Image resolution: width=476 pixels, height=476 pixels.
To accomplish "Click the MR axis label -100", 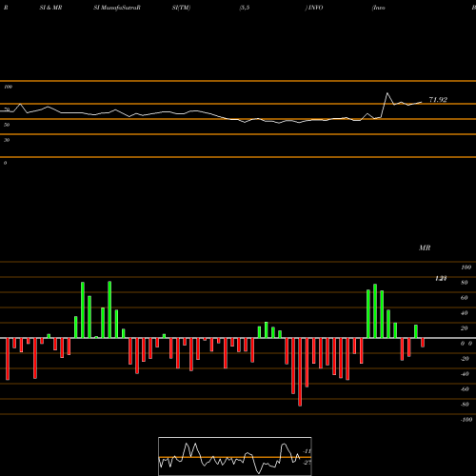I will [466, 420].
